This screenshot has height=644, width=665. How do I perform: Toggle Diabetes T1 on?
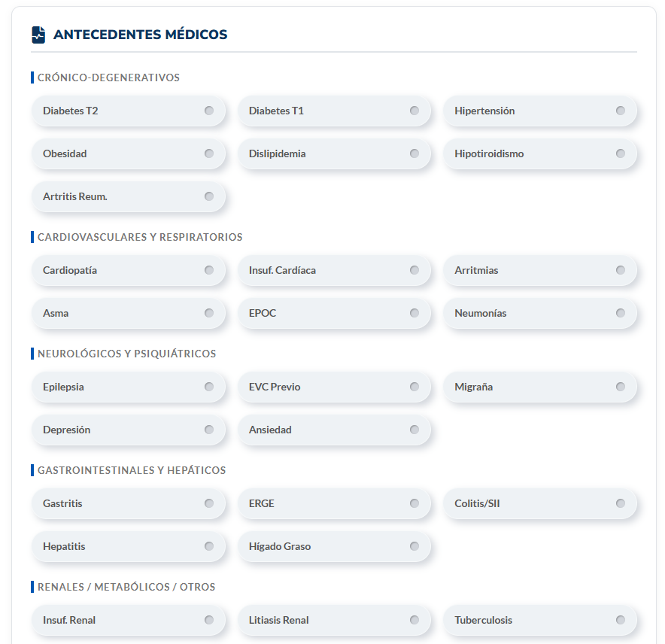[414, 111]
